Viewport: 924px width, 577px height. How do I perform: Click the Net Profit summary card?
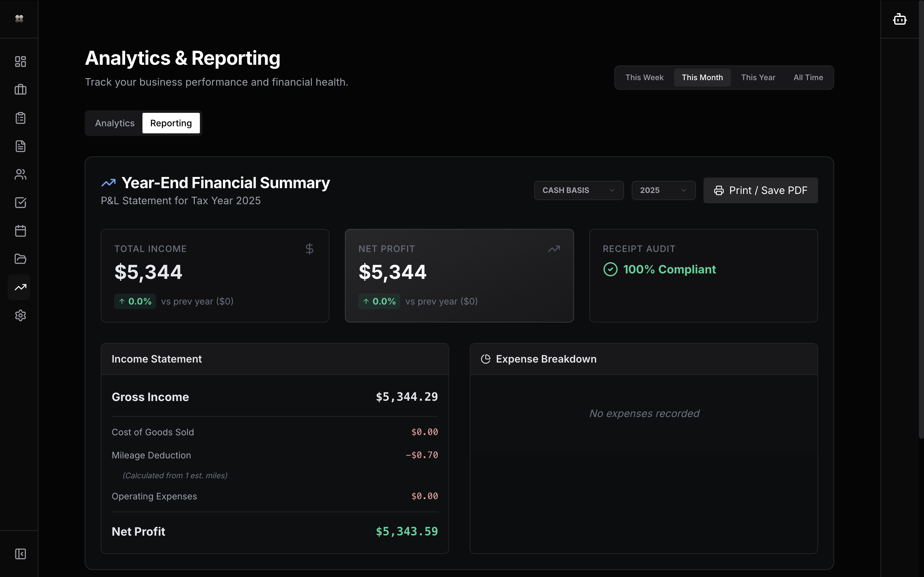[459, 275]
